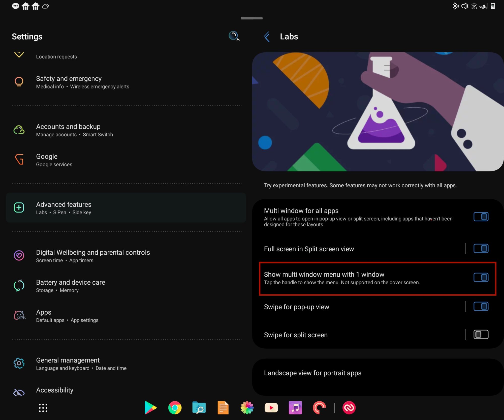
Task: Tap the messaging notification status icon
Action: (x=15, y=6)
